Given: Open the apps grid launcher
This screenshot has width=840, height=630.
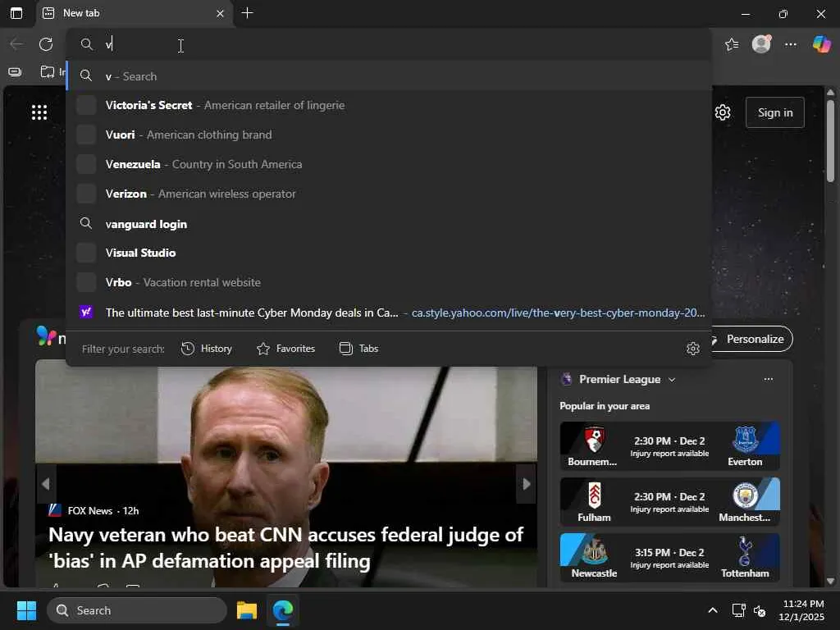Looking at the screenshot, I should (39, 112).
